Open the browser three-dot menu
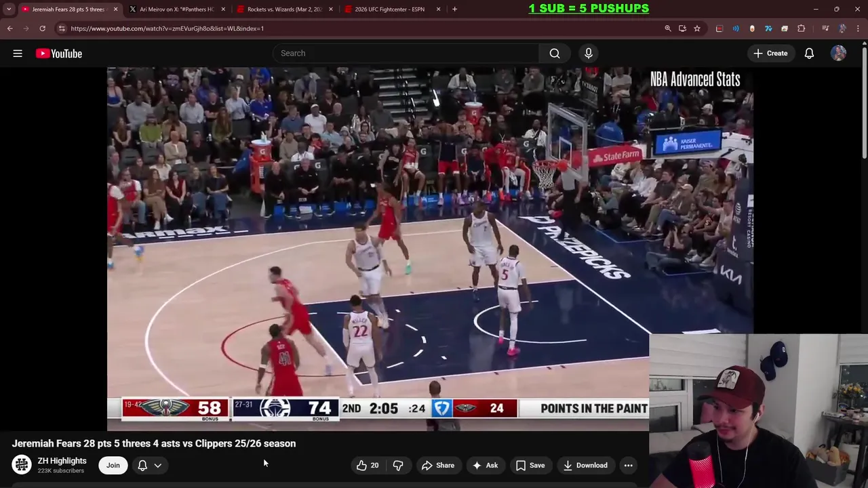 tap(858, 28)
